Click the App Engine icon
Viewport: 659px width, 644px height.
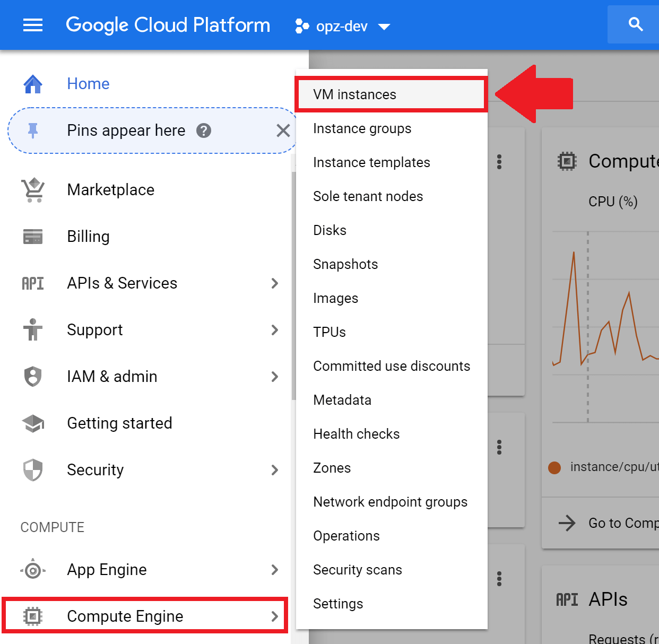click(x=33, y=570)
